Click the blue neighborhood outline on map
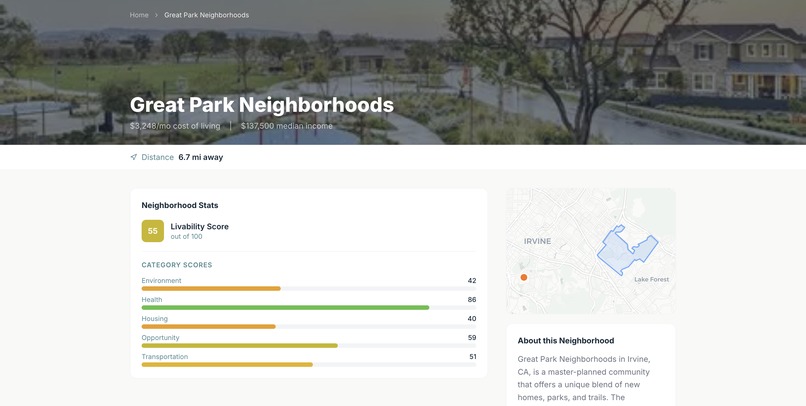 tap(627, 250)
